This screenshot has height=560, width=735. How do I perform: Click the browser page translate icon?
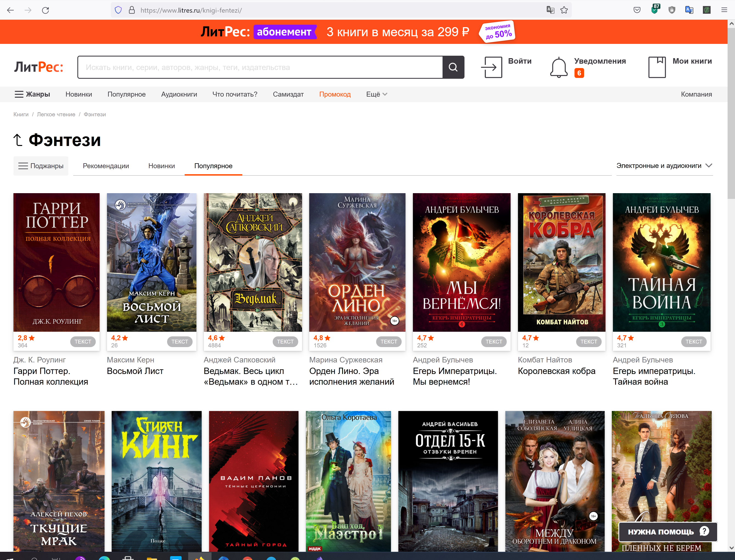point(550,10)
